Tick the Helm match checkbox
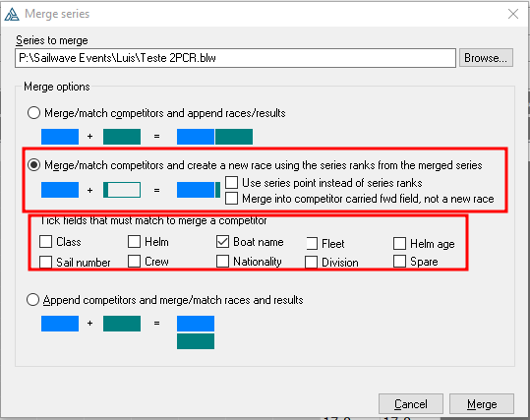 coord(134,242)
